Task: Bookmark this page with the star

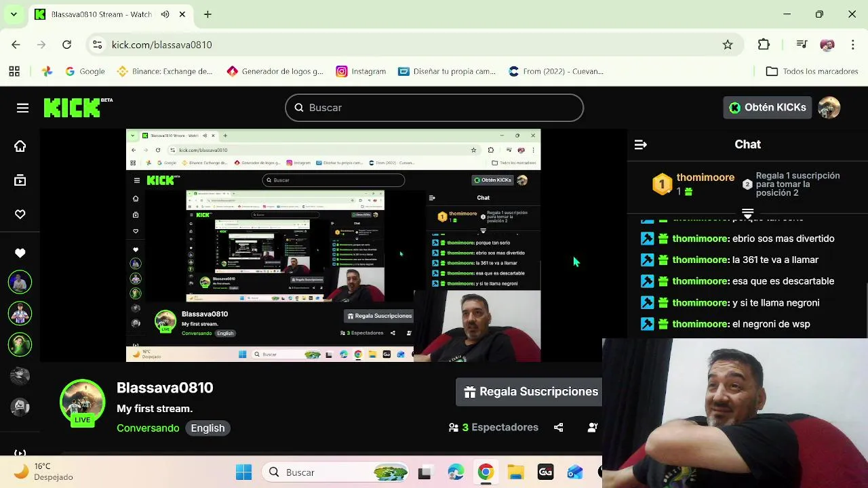Action: pos(728,45)
